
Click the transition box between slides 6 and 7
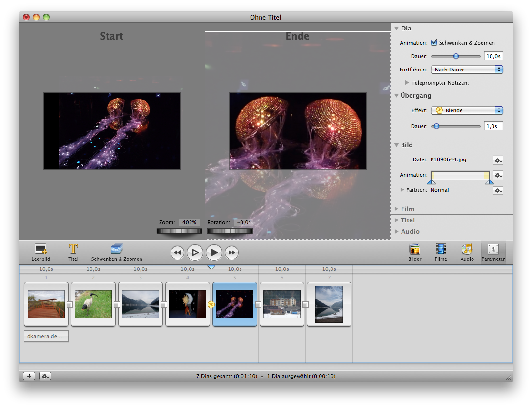click(x=305, y=305)
